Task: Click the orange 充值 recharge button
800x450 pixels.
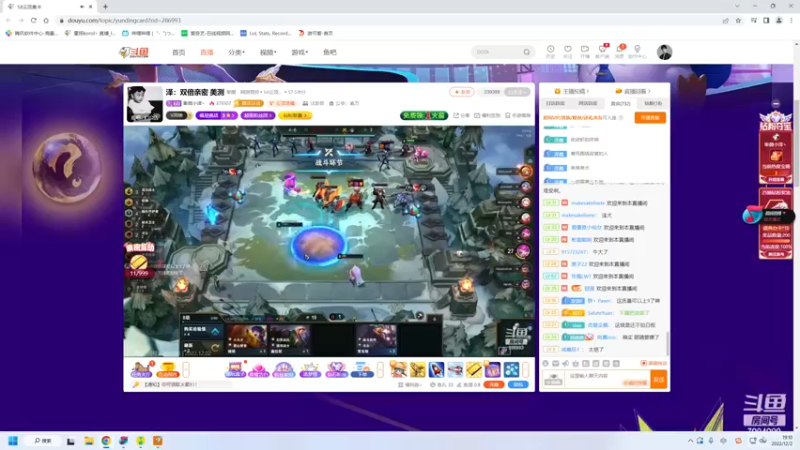Action: 494,385
